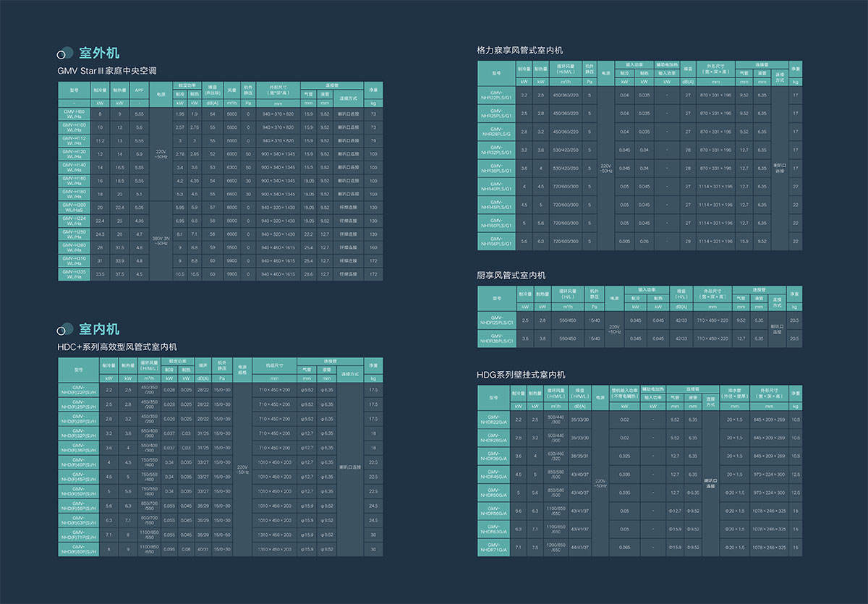Click the 380V 3N ~50Hz power cell
This screenshot has width=868, height=604.
[x=160, y=240]
